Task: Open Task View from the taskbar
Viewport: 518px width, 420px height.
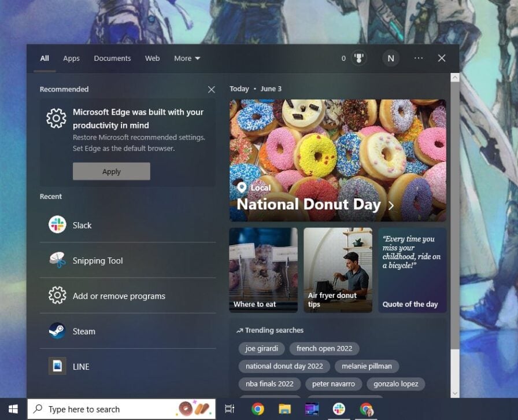Action: tap(230, 408)
